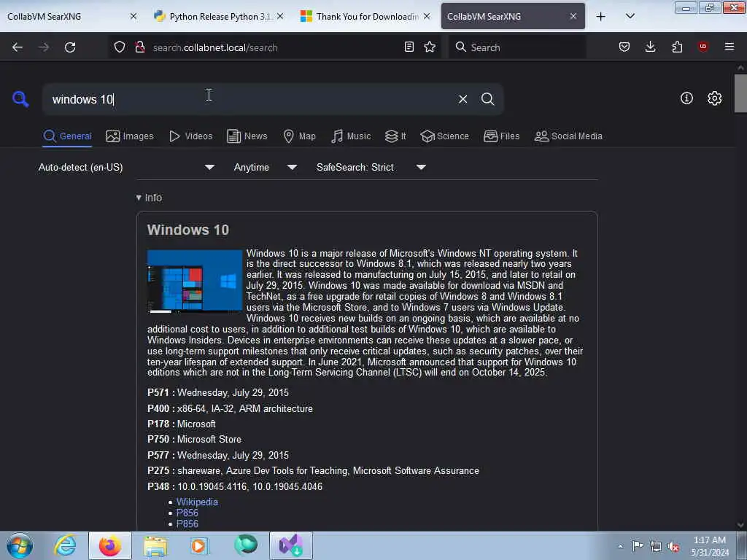Image resolution: width=747 pixels, height=560 pixels.
Task: Open Windows Explorer folder on taskbar
Action: click(x=155, y=545)
